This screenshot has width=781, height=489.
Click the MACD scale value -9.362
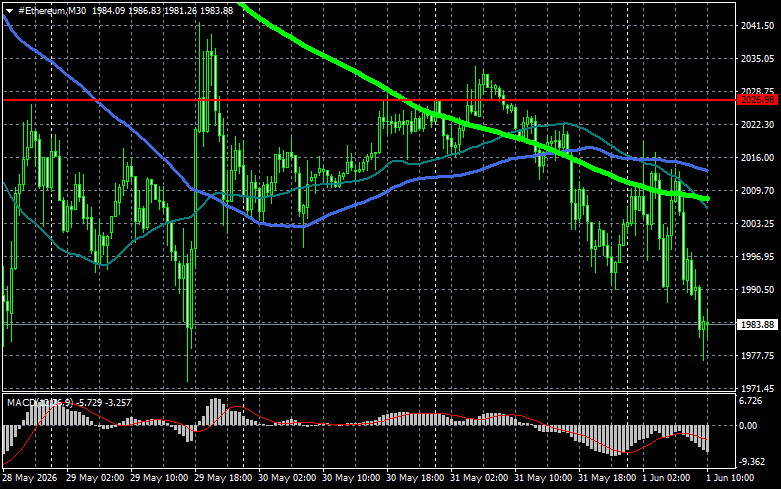(x=751, y=462)
